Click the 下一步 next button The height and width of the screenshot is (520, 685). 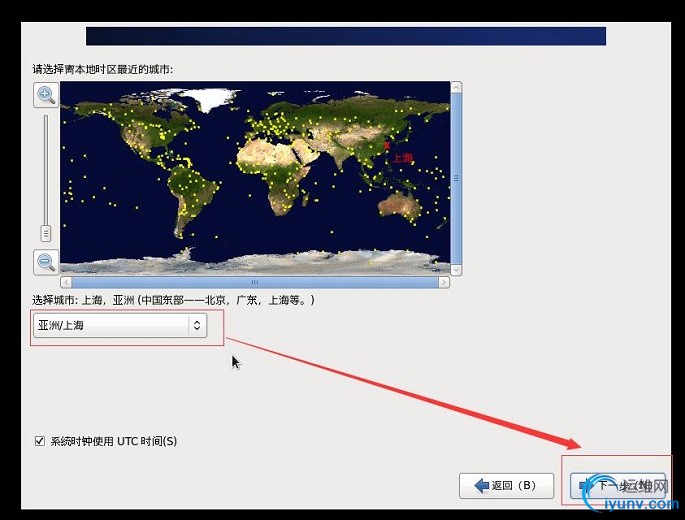(x=617, y=485)
